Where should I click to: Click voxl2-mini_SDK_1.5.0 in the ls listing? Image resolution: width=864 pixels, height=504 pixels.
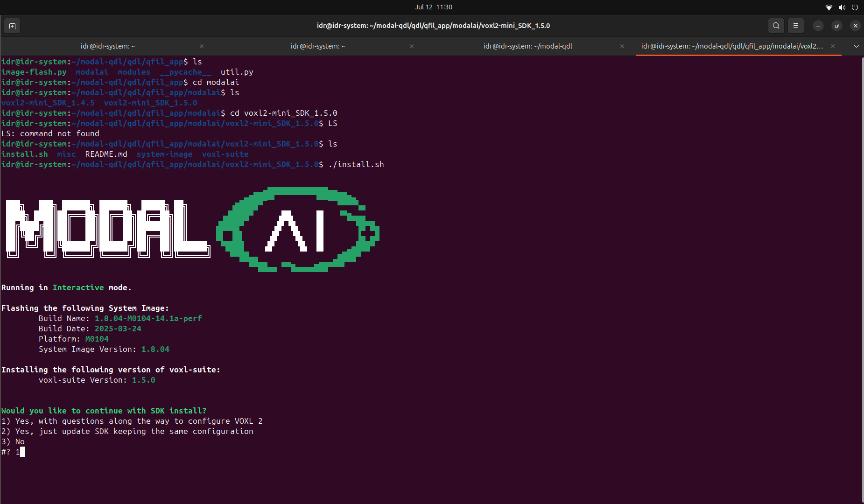(x=151, y=103)
